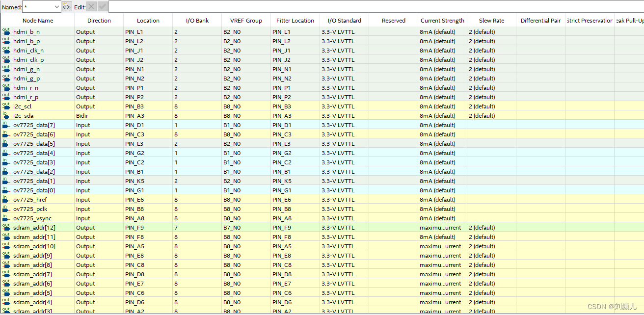
Task: Click the Edit confirm checkmark button
Action: 103,7
